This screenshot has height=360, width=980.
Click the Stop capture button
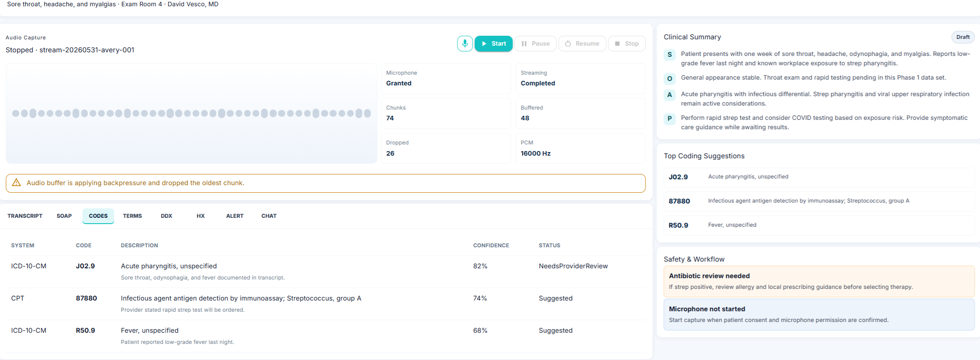point(627,43)
